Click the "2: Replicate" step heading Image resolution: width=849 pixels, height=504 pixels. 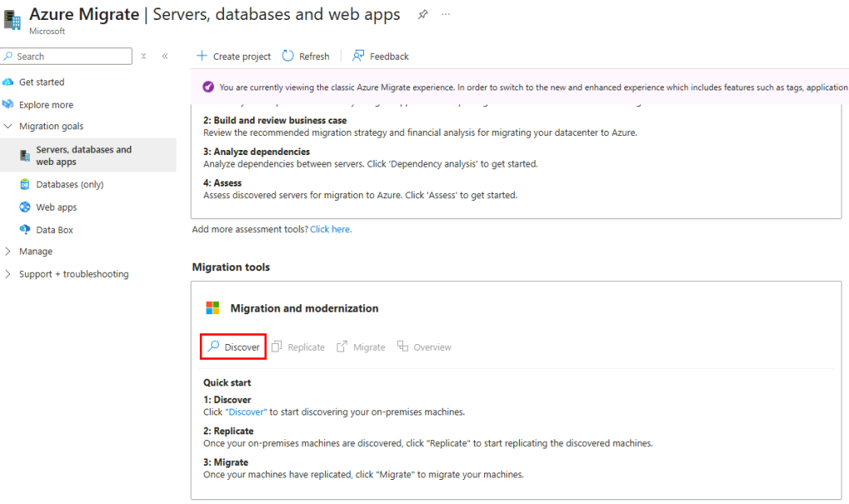pos(229,431)
